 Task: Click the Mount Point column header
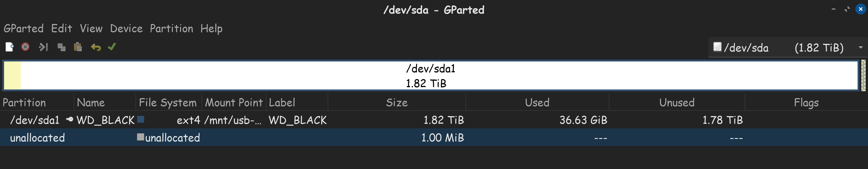pos(234,102)
